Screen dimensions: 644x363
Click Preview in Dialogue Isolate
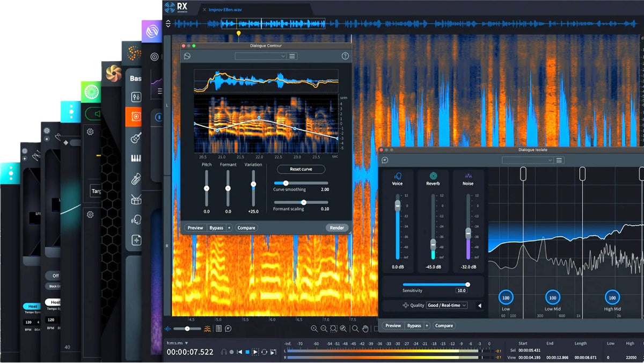tap(393, 325)
